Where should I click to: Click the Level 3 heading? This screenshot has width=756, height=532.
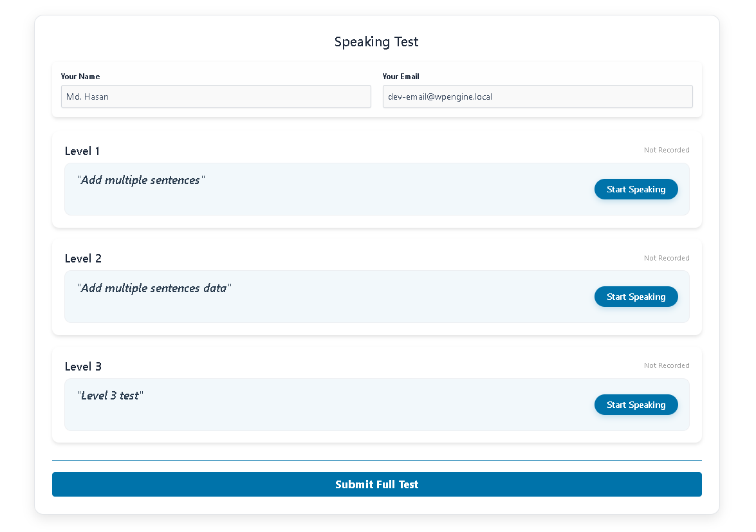(x=83, y=367)
